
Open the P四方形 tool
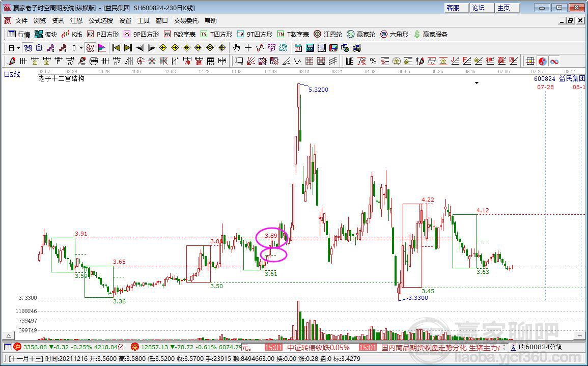pos(102,34)
